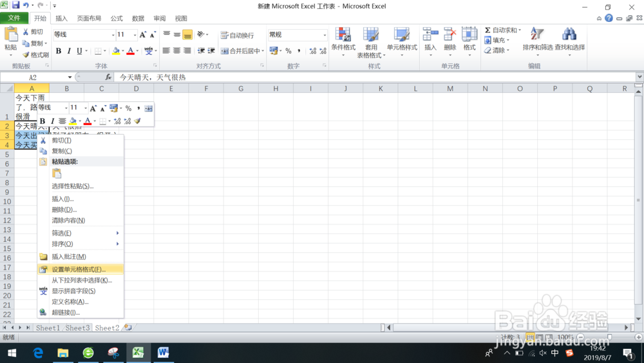644x363 pixels.
Task: Toggle 自动换行 wrap text
Action: tap(238, 35)
